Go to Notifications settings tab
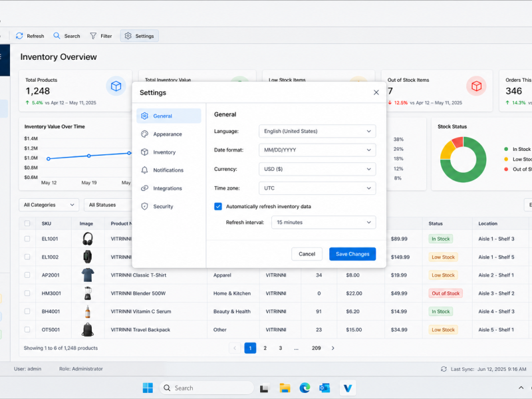532x399 pixels. click(169, 170)
